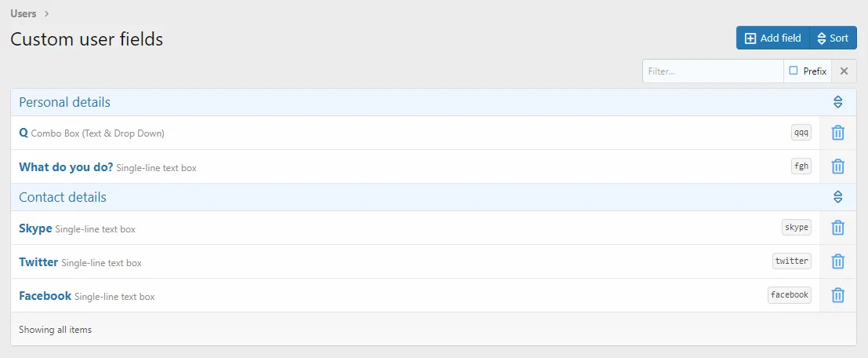Open the Q field
This screenshot has height=358, width=868.
(24, 133)
